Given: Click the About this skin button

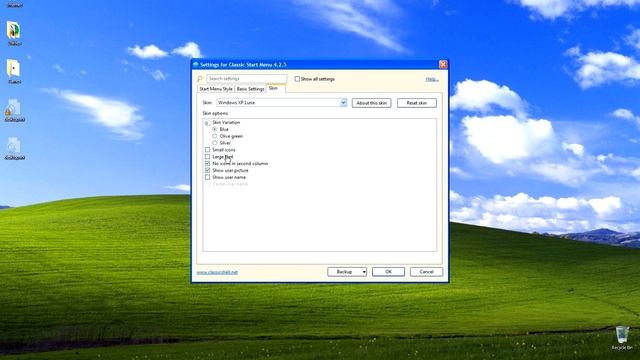Looking at the screenshot, I should 371,103.
